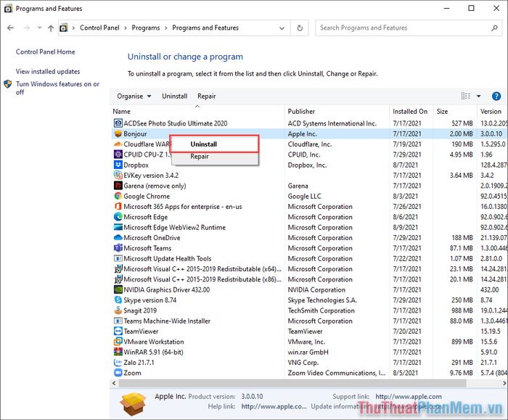Open the Apple help link

click(x=274, y=406)
